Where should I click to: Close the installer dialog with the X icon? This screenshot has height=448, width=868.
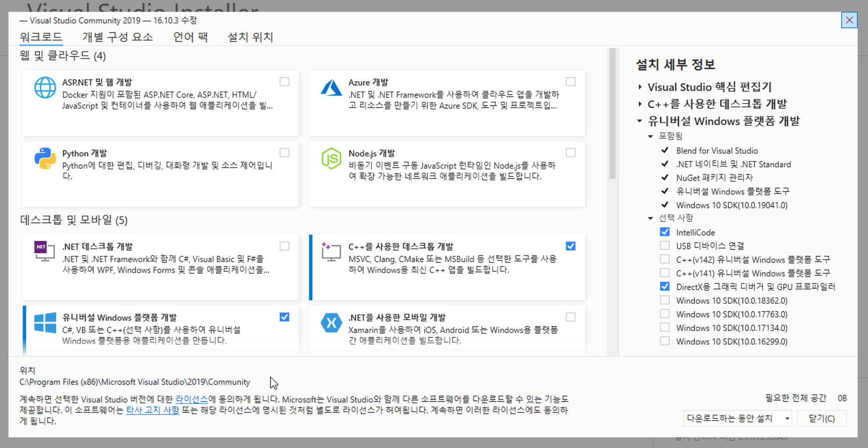pos(849,20)
